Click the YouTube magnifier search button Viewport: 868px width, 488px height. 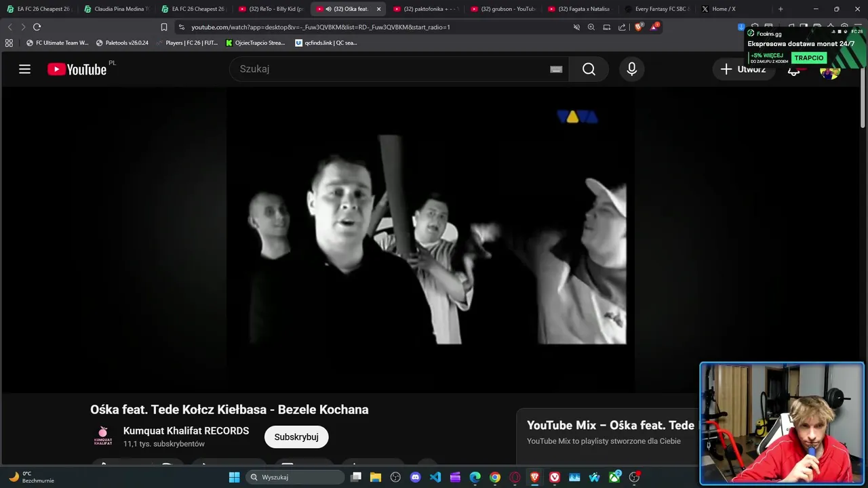[x=589, y=69]
